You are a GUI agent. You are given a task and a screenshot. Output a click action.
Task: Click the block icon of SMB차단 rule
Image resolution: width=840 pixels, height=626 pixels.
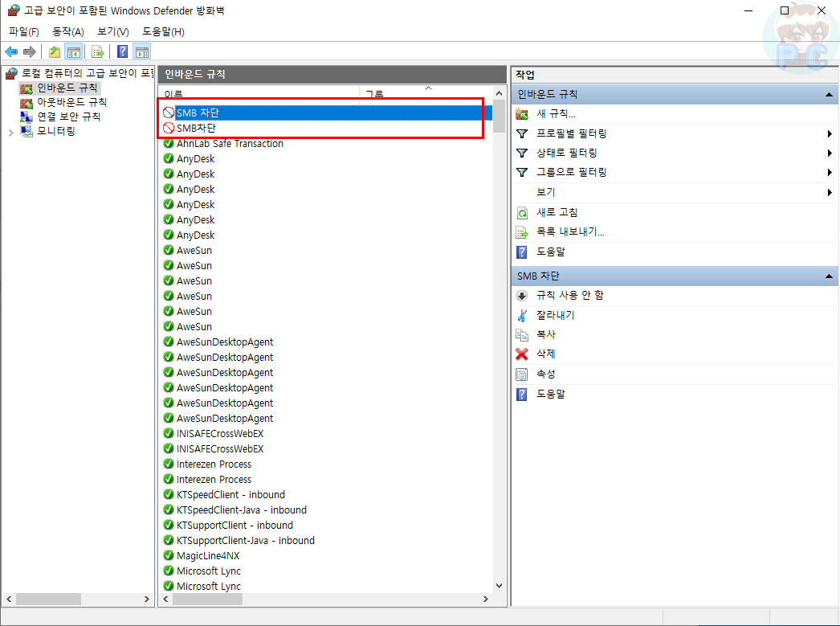coord(169,128)
